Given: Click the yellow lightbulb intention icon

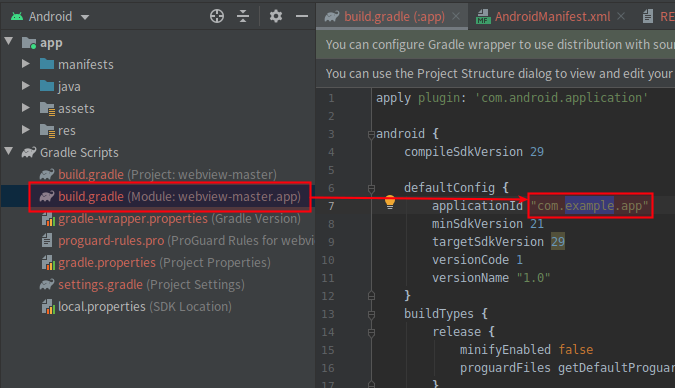Looking at the screenshot, I should tap(390, 202).
